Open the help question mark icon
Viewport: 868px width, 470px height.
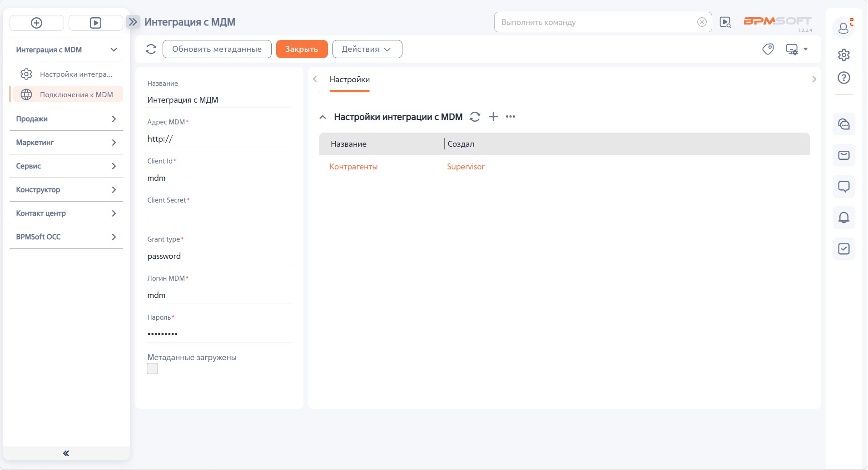844,78
